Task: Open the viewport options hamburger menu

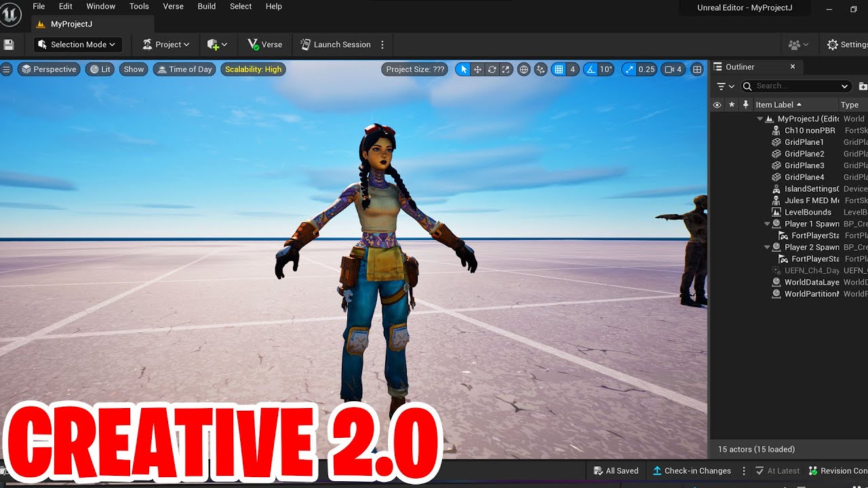Action: [6, 69]
